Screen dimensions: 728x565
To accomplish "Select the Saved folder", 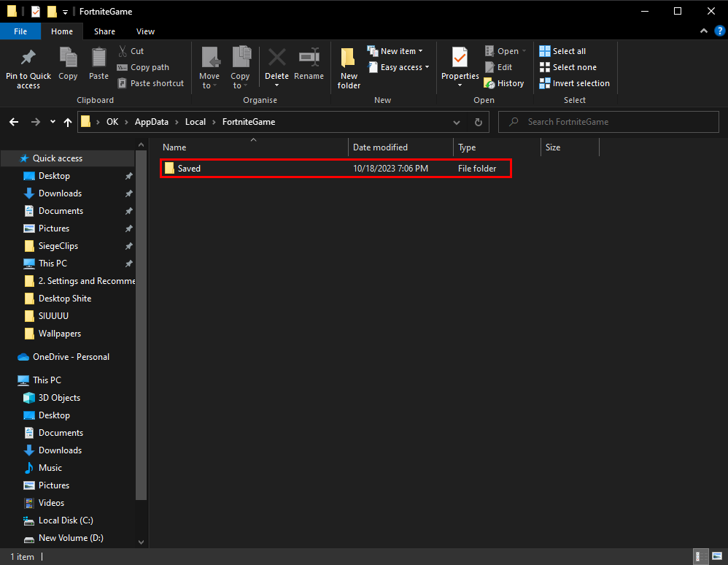I will click(336, 168).
